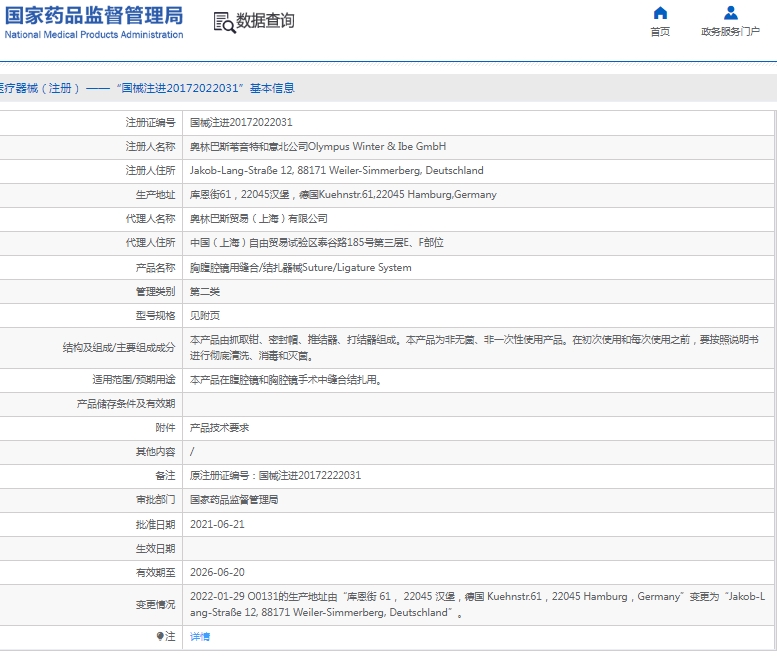Open the 政务服务门户 user portal icon
This screenshot has width=777, height=659.
click(730, 13)
